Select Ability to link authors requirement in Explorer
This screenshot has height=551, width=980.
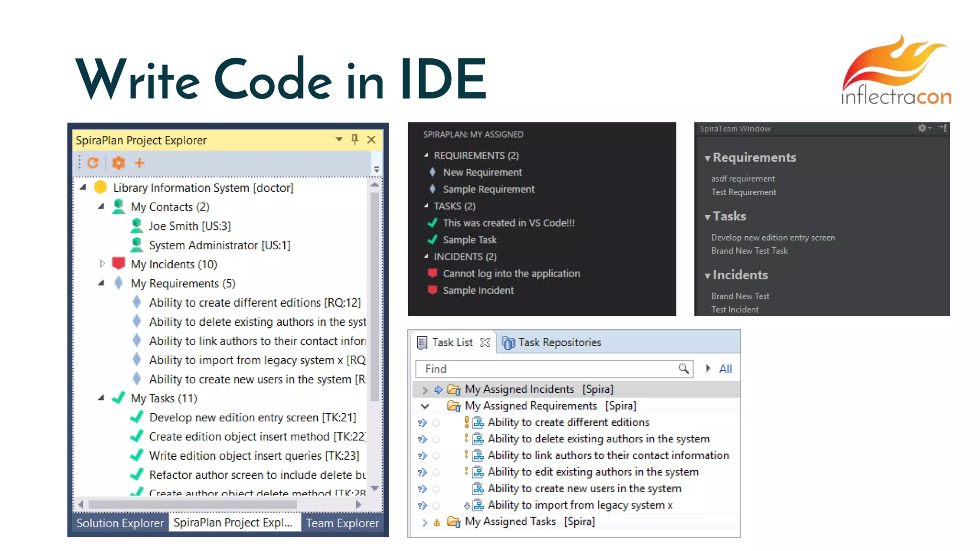point(257,341)
